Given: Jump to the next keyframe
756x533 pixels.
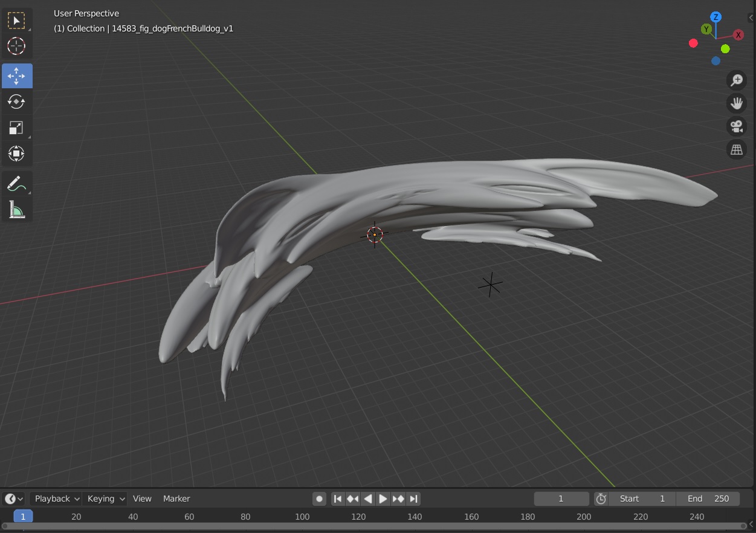Looking at the screenshot, I should pos(398,499).
